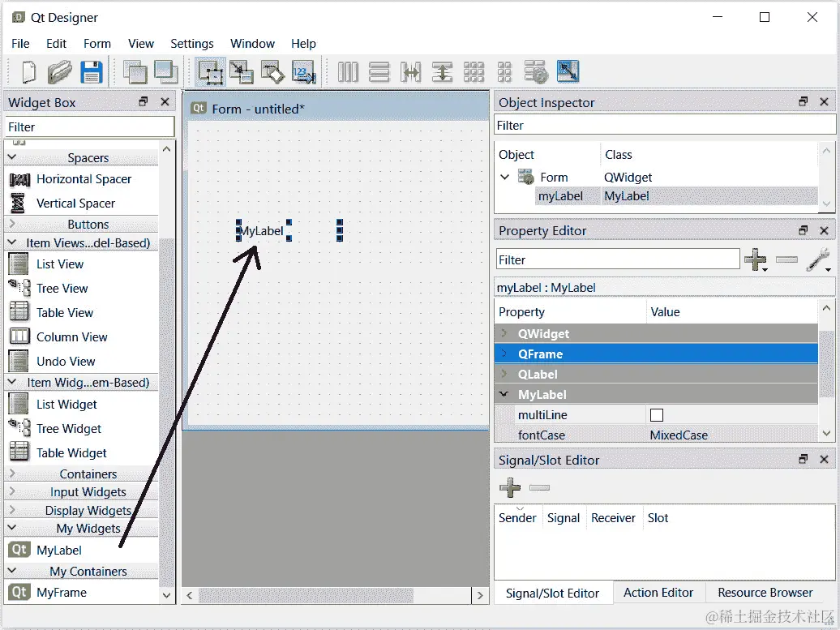The image size is (840, 630).
Task: Select the Edit Widgets mode icon
Action: (x=211, y=72)
